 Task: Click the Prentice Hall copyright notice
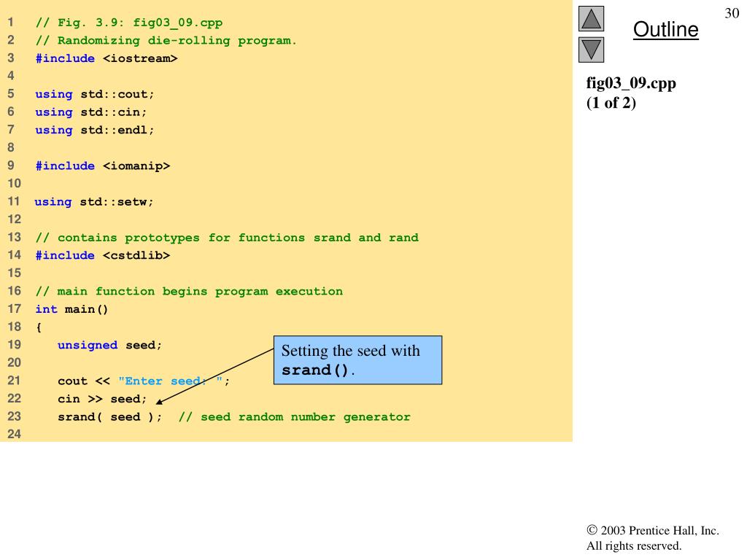[653, 538]
